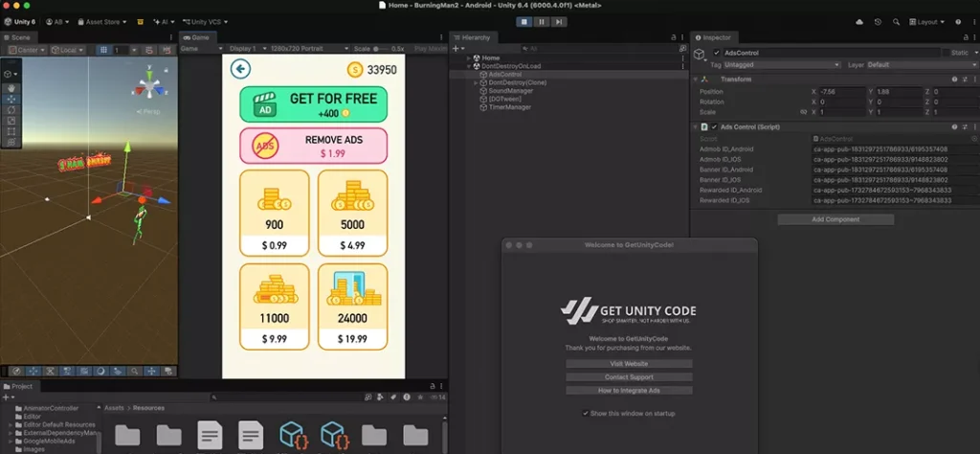
Task: Toggle the hidden packages count in Project
Action: (x=438, y=397)
